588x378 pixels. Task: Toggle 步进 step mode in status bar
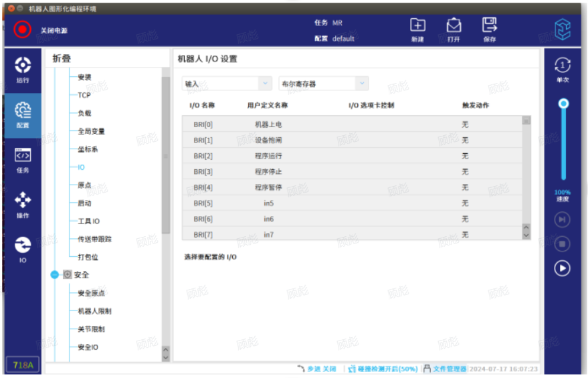point(316,369)
